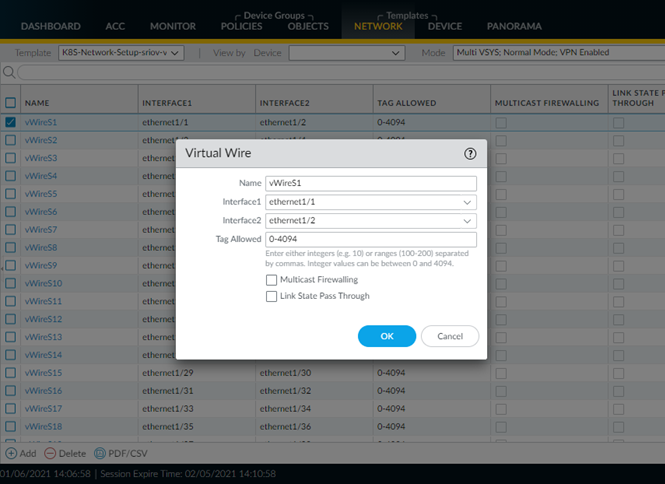Click the Add plus icon
The height and width of the screenshot is (484, 665).
9,453
